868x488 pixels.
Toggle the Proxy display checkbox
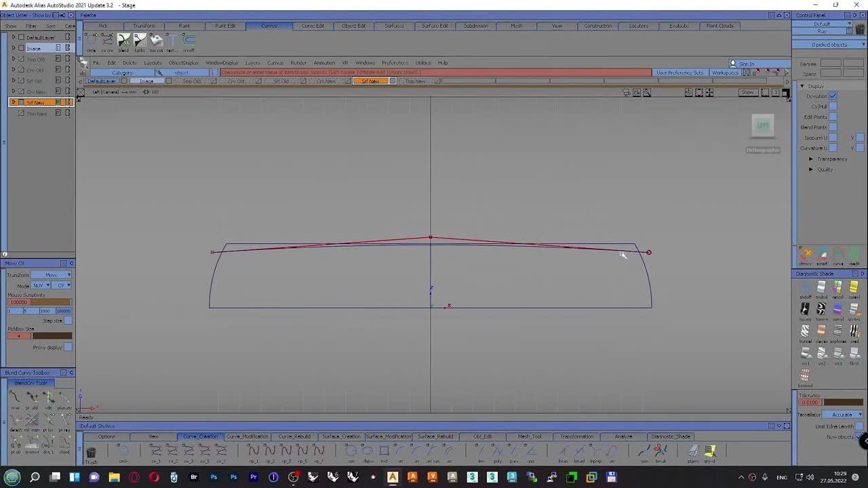(68, 347)
